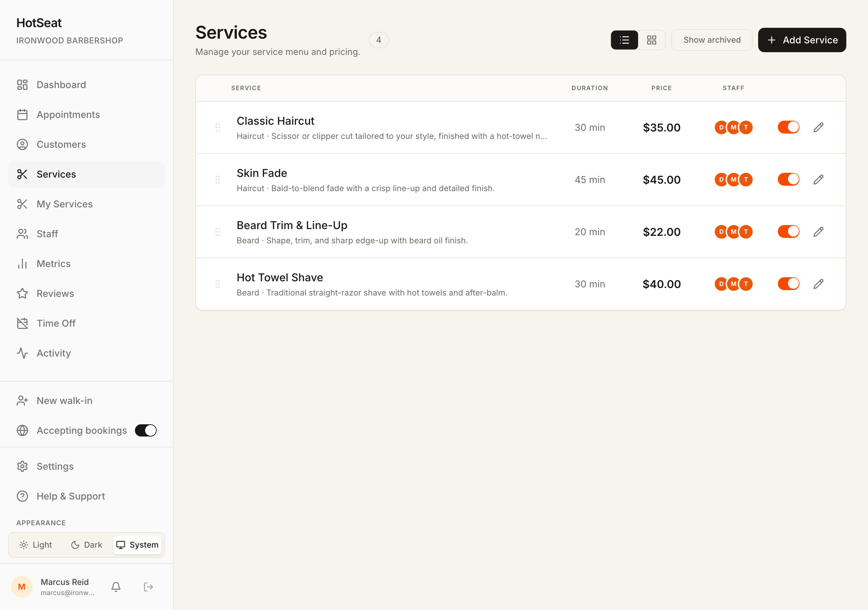Click the Reviews star icon
Screen dimensions: 868x610
click(x=22, y=294)
